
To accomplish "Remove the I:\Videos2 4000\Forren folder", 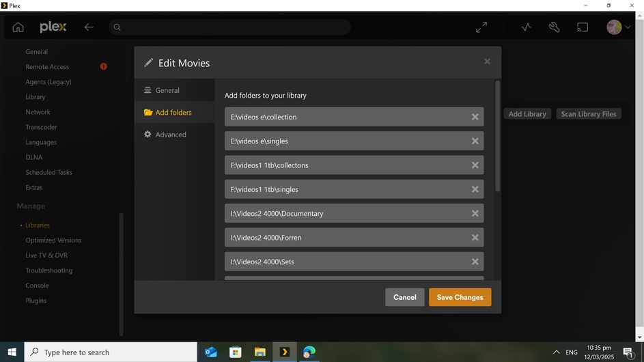I will tap(475, 238).
